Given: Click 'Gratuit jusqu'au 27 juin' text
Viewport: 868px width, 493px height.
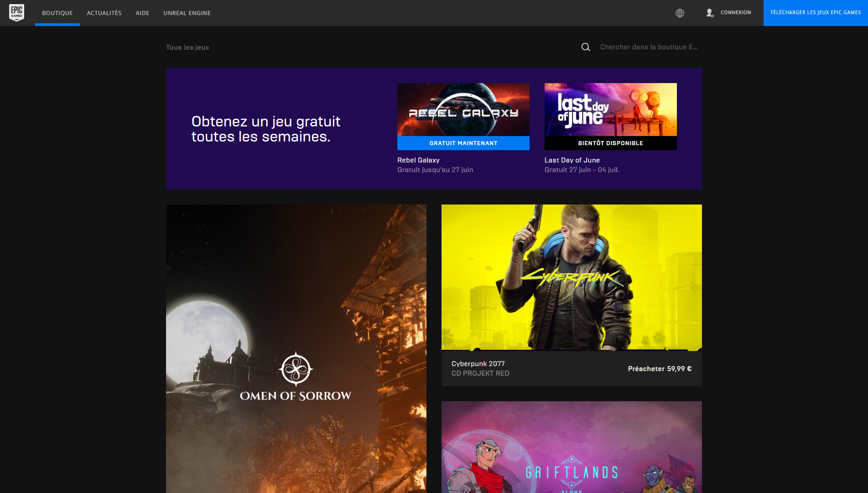Looking at the screenshot, I should 435,170.
